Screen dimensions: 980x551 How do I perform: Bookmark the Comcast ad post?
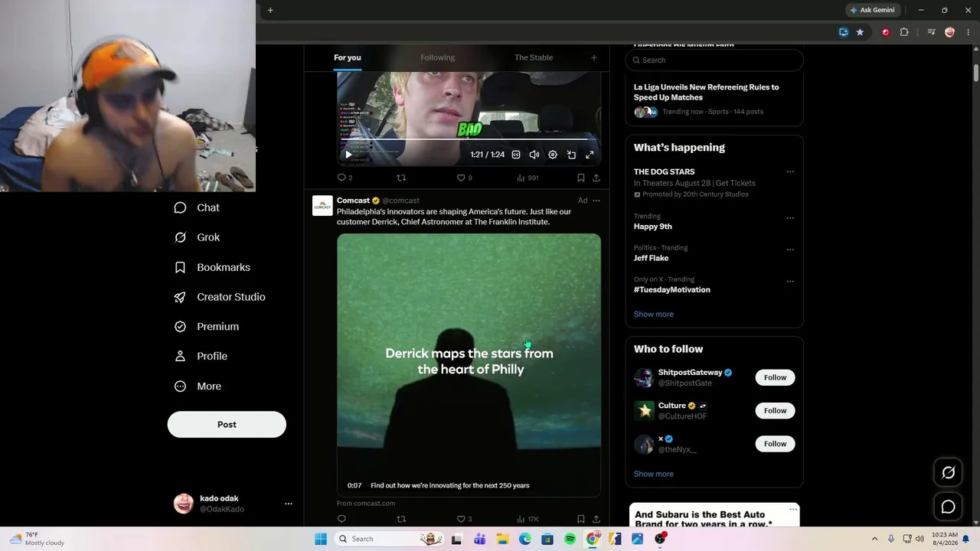(x=581, y=519)
